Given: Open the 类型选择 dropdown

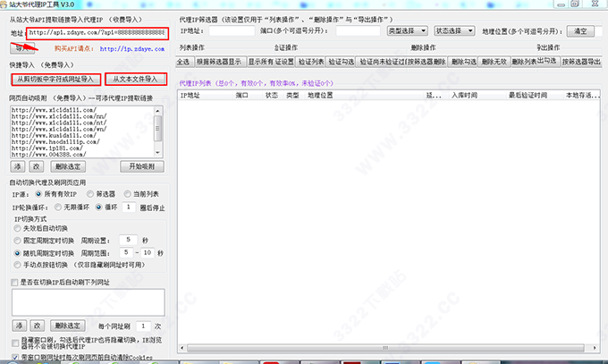Looking at the screenshot, I should (x=407, y=31).
